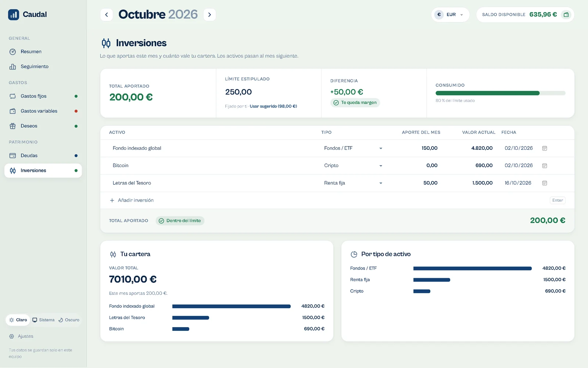Click the Consumido progress bar
588x368 pixels.
[x=501, y=93]
